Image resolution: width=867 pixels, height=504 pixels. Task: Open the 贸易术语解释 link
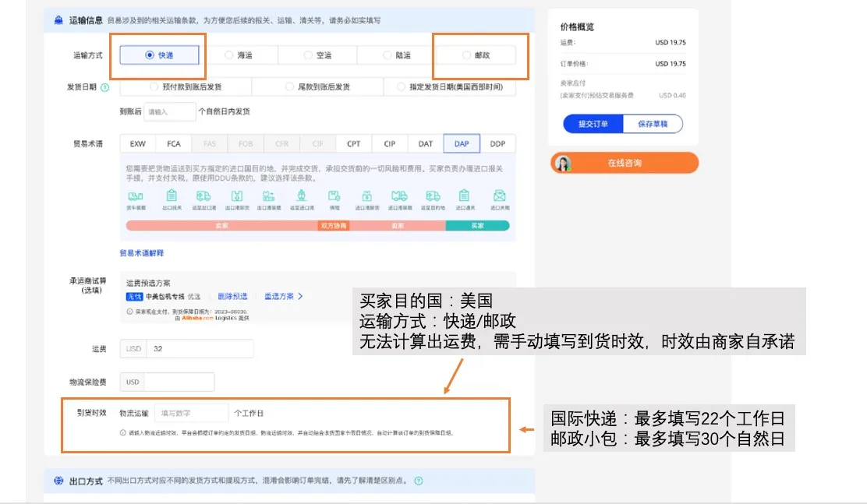coord(141,253)
